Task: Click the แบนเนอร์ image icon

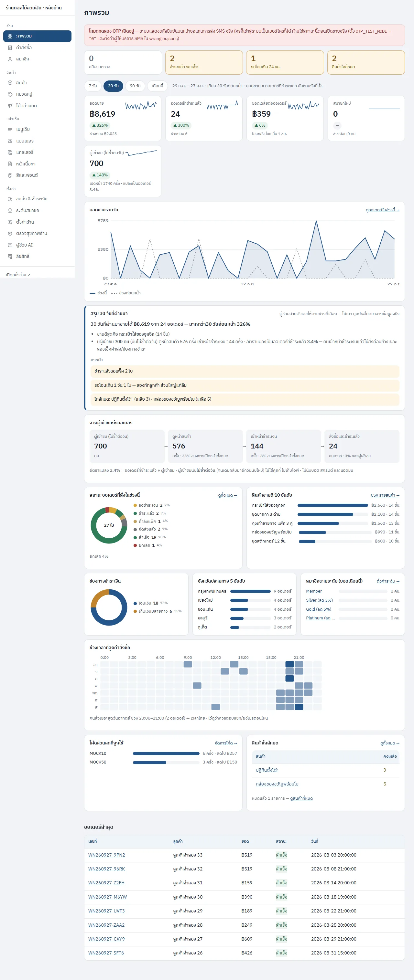Action: click(x=10, y=141)
